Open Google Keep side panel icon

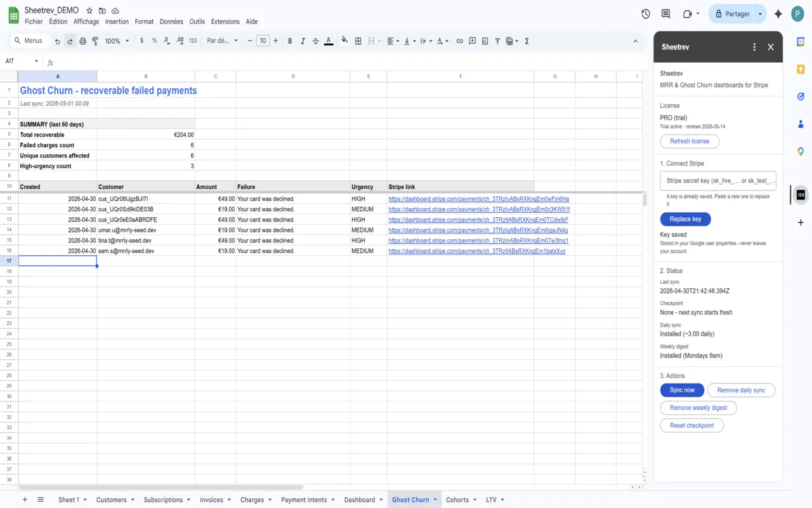pyautogui.click(x=801, y=69)
